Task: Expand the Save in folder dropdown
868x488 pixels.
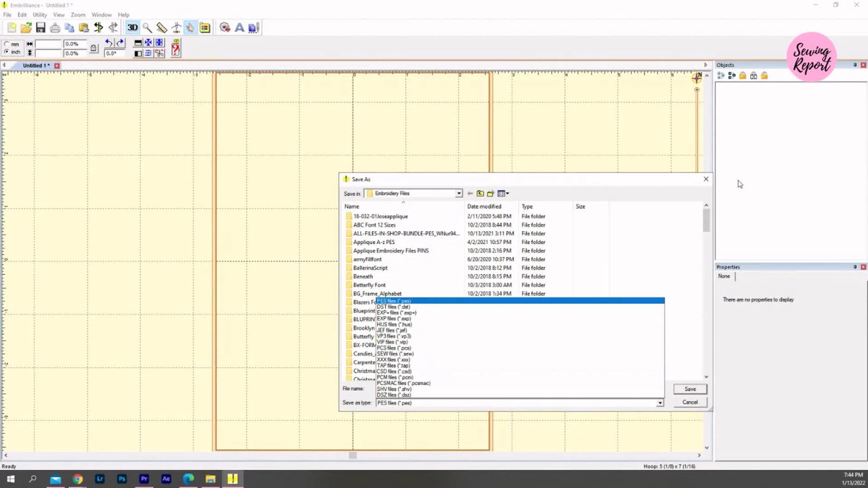Action: (458, 194)
